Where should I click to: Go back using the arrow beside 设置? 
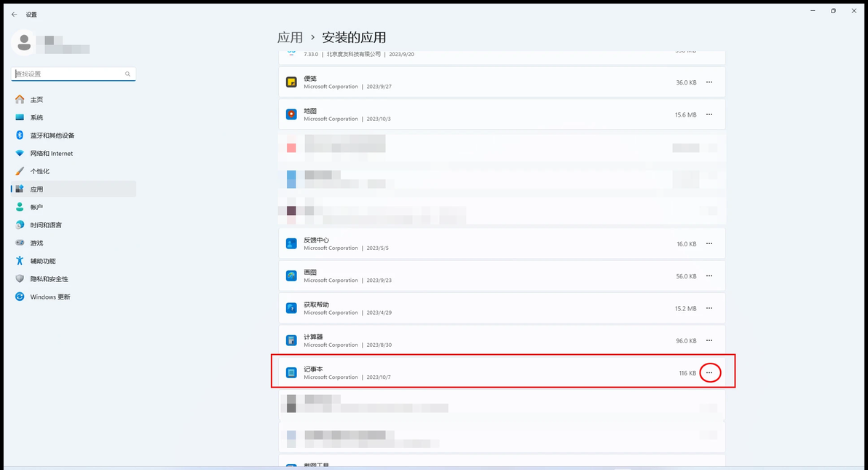pos(15,15)
